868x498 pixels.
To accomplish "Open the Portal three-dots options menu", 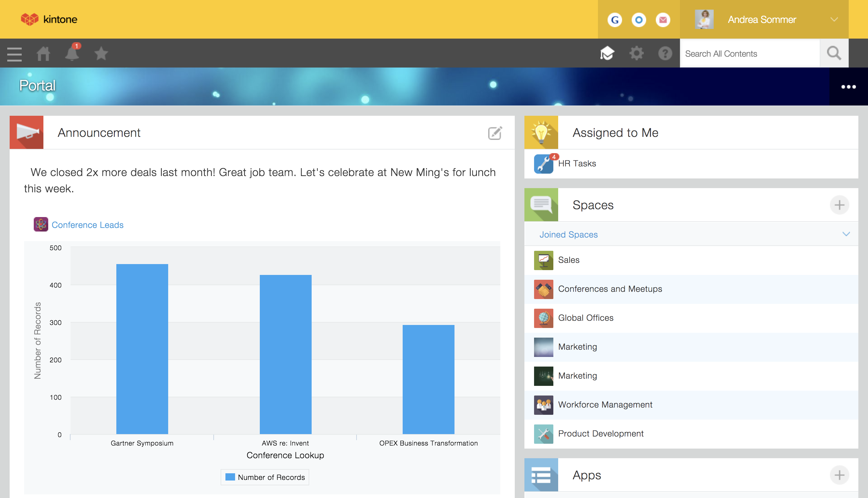I will click(848, 87).
